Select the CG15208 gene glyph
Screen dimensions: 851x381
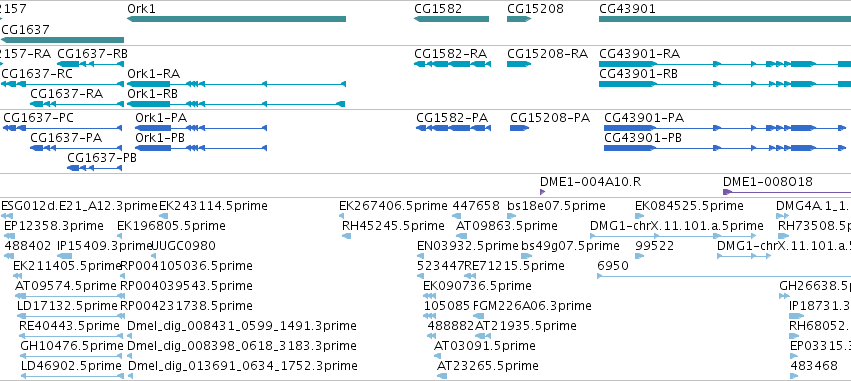tap(519, 19)
